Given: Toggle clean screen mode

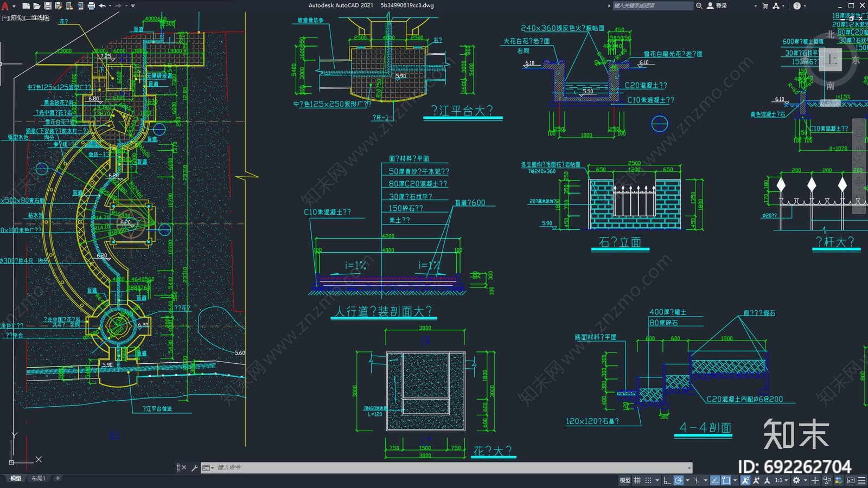Looking at the screenshot, I should [851, 480].
